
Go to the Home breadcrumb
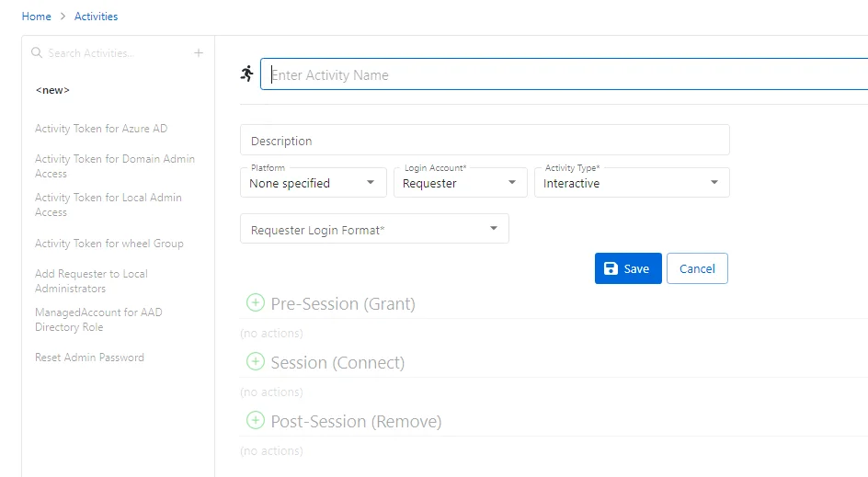37,17
